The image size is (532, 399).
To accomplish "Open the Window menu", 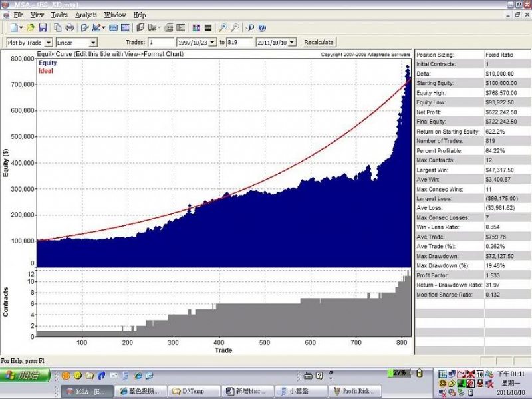I will 115,15.
